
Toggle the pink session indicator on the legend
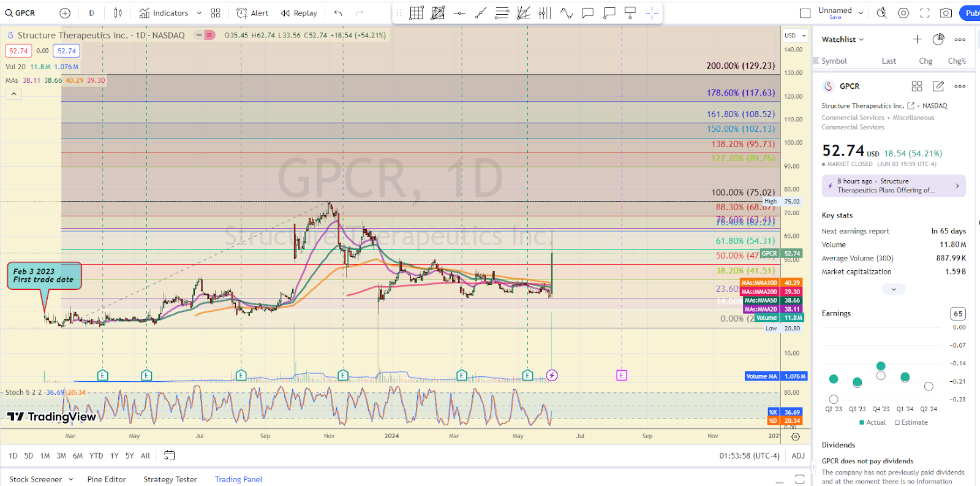[x=209, y=35]
